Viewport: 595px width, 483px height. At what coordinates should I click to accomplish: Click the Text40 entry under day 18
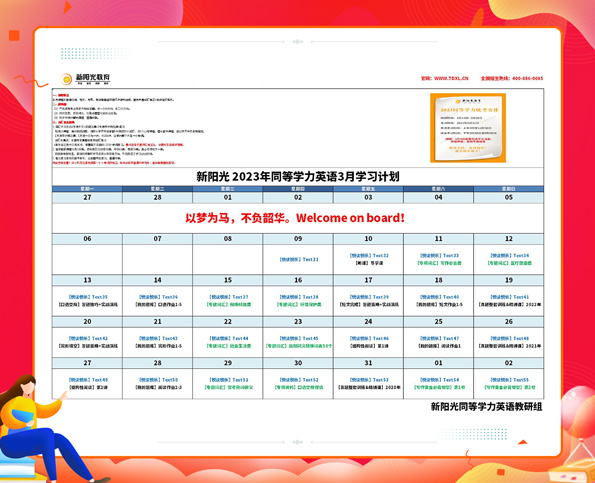[x=439, y=297]
